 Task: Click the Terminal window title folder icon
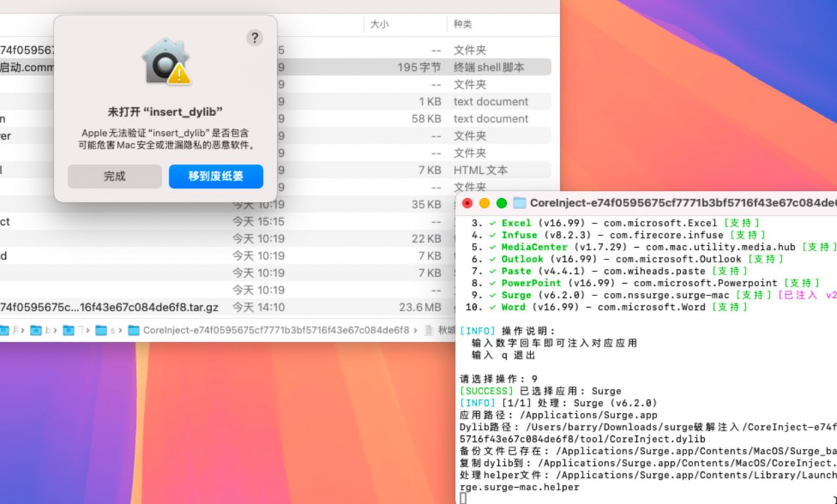[x=520, y=203]
